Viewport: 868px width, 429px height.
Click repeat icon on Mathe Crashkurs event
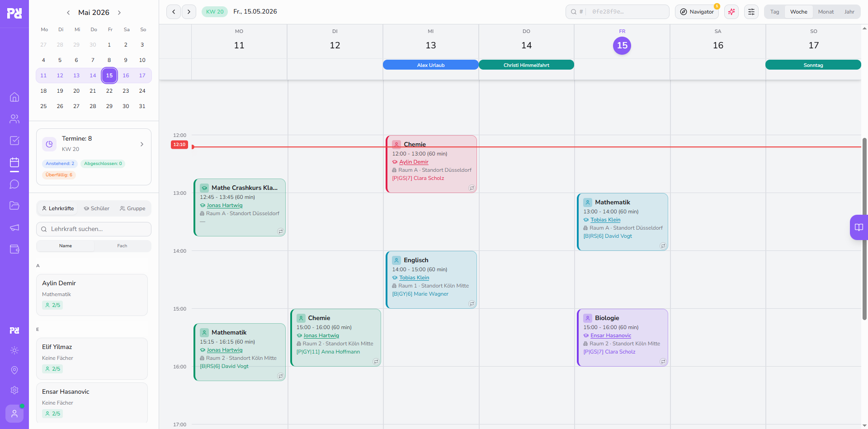pos(280,231)
